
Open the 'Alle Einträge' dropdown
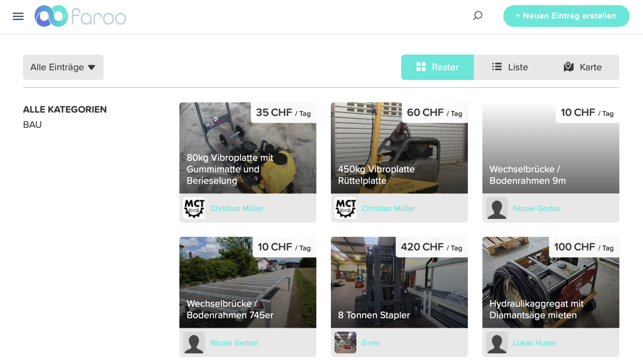(x=63, y=67)
